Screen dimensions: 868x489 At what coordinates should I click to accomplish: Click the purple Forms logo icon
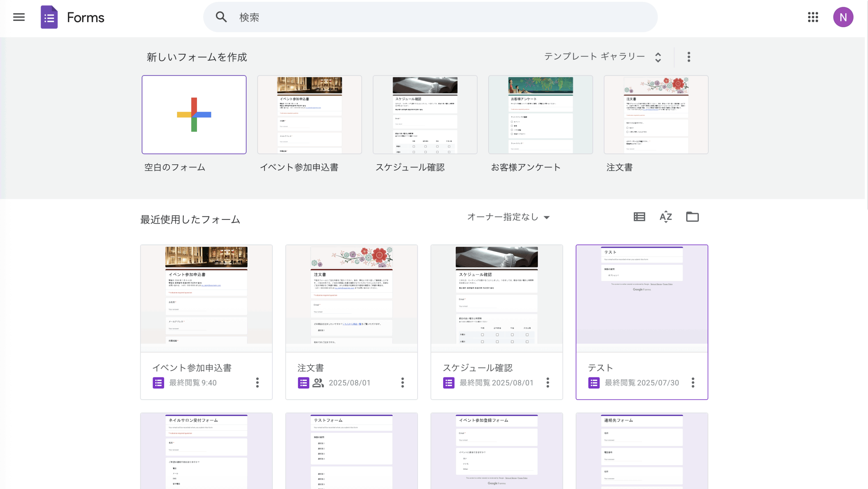click(x=49, y=17)
